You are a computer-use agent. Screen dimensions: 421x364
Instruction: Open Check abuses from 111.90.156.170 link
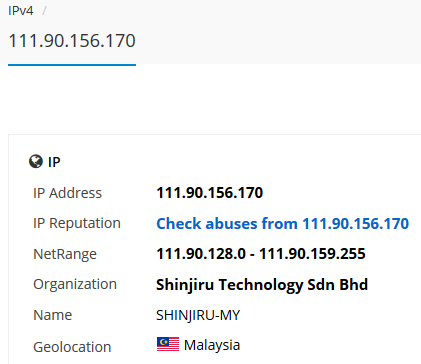283,224
